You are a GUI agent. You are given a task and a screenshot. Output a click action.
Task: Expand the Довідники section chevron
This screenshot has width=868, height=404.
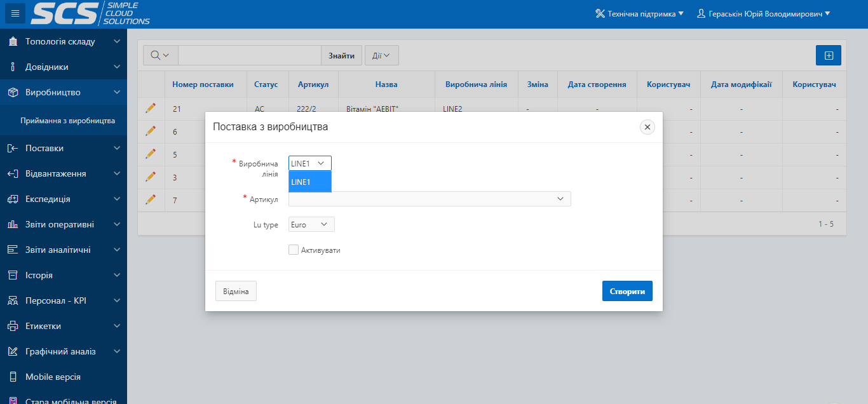pyautogui.click(x=116, y=67)
